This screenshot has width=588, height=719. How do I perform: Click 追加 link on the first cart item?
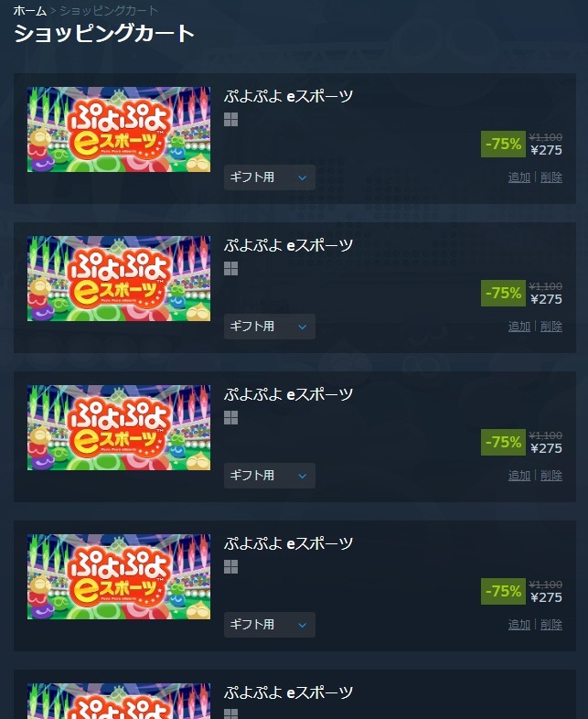point(519,177)
